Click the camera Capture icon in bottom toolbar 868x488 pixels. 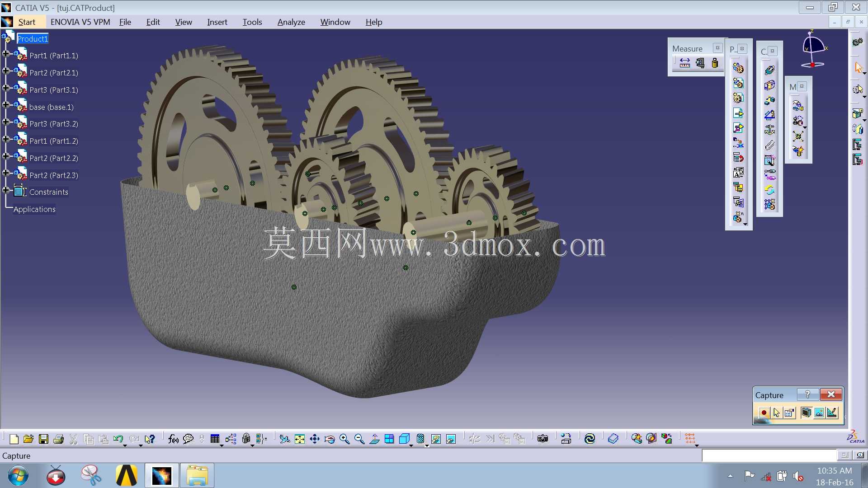[x=542, y=439]
